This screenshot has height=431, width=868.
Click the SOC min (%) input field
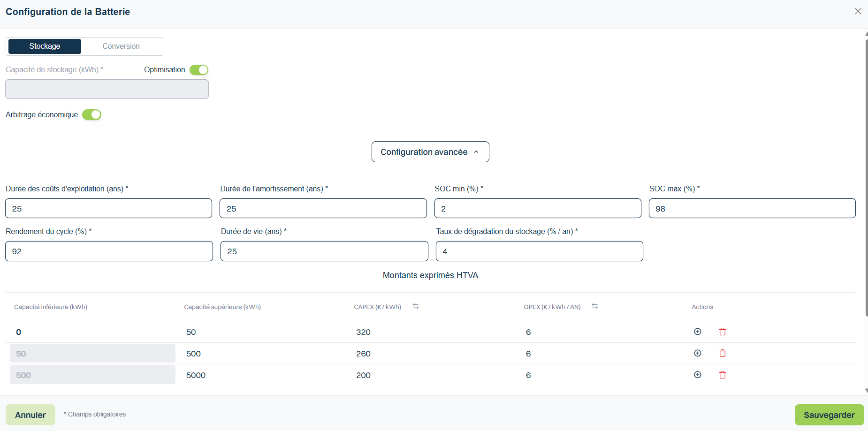pos(538,208)
